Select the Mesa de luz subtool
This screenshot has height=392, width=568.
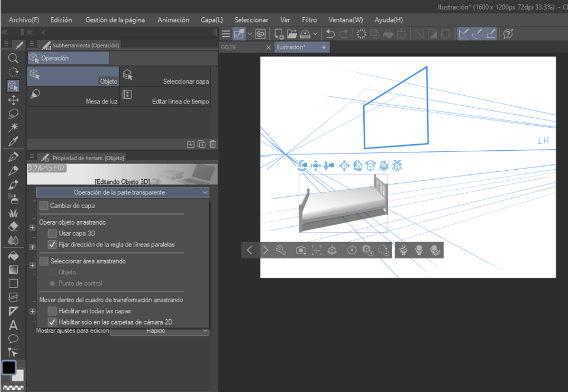(73, 96)
